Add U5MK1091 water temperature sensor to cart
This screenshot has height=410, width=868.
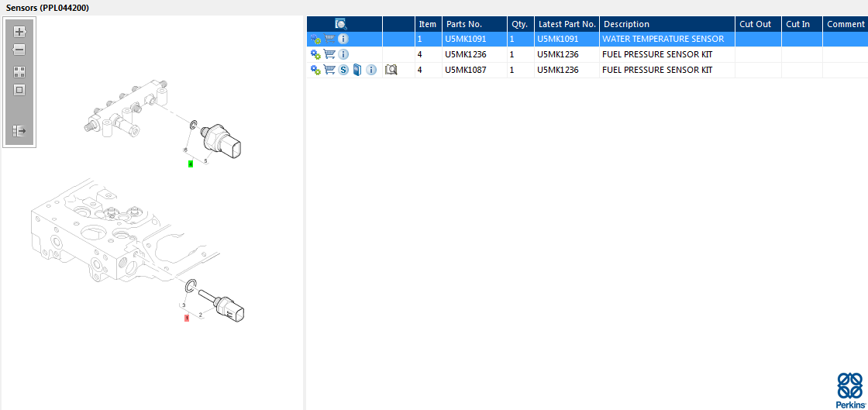pos(329,40)
